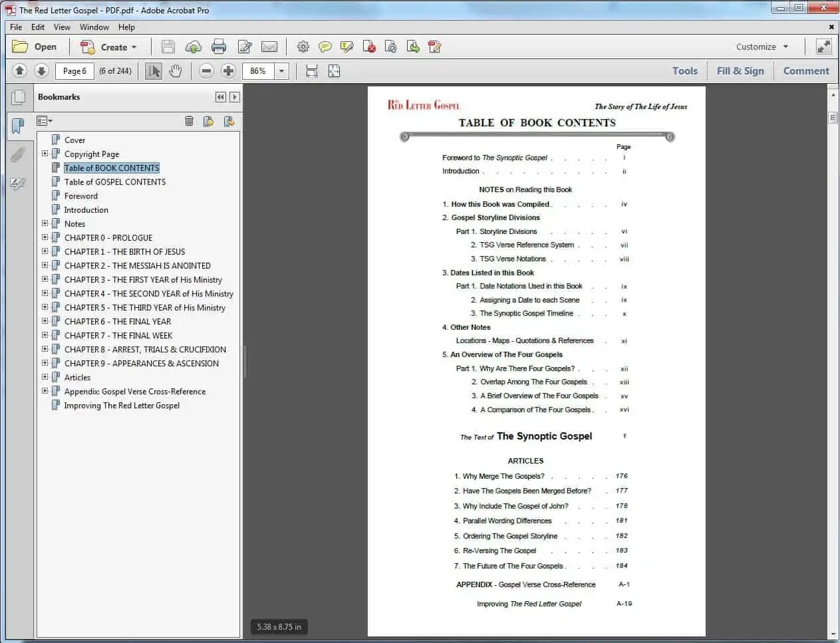Viewport: 840px width, 643px height.
Task: Open the Attachments paperclip panel
Action: pos(18,154)
